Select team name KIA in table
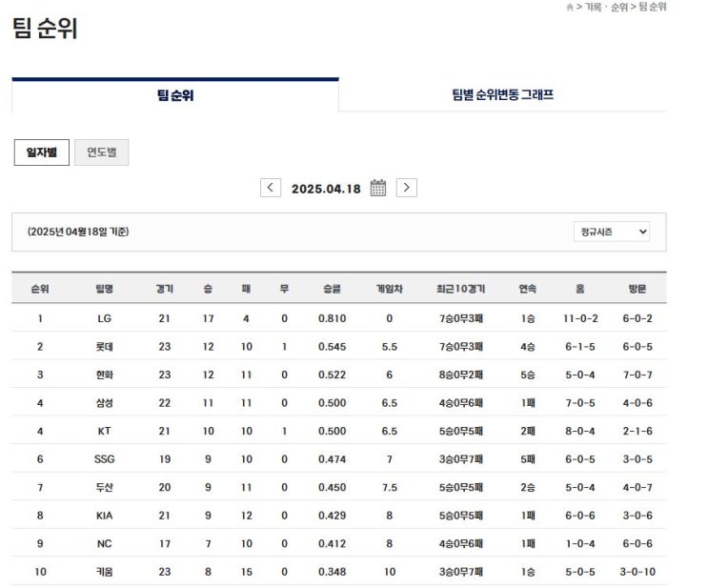The width and height of the screenshot is (708, 588). 104,516
